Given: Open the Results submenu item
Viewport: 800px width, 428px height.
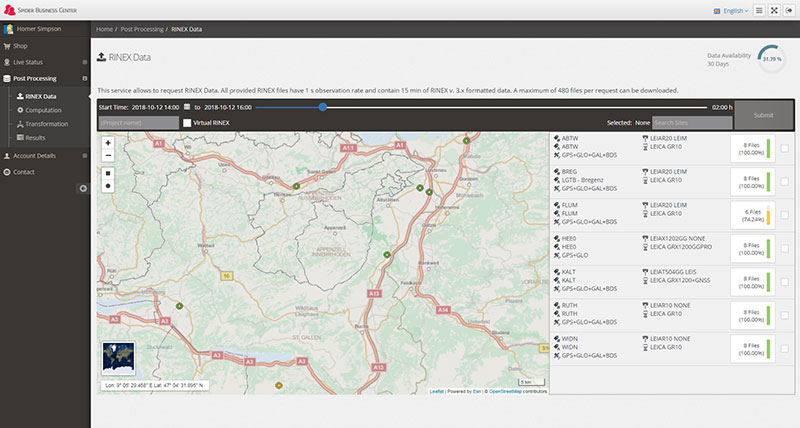Looking at the screenshot, I should [x=35, y=138].
